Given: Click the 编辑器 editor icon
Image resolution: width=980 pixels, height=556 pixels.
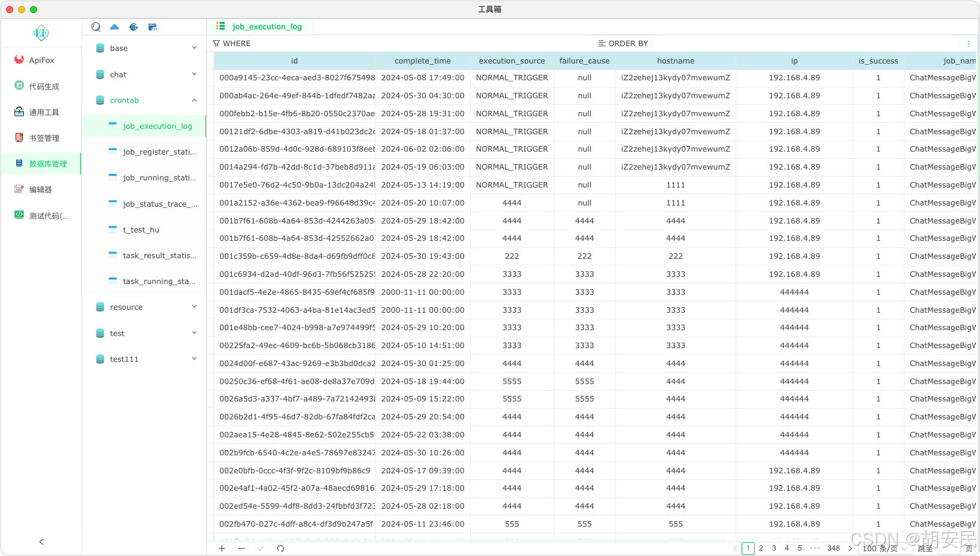Looking at the screenshot, I should pyautogui.click(x=19, y=189).
